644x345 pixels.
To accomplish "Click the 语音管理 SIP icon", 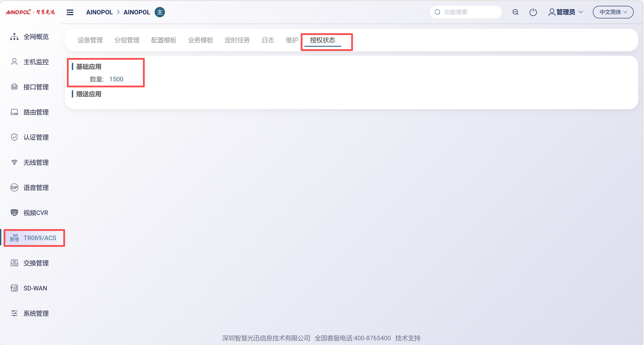I will point(14,188).
